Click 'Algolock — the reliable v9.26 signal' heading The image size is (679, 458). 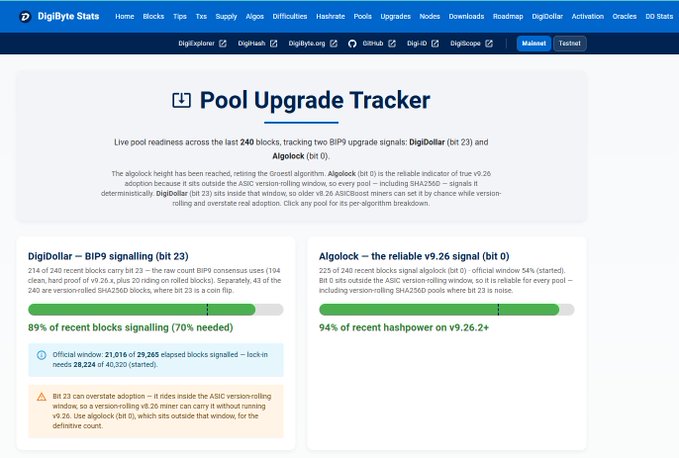[414, 256]
